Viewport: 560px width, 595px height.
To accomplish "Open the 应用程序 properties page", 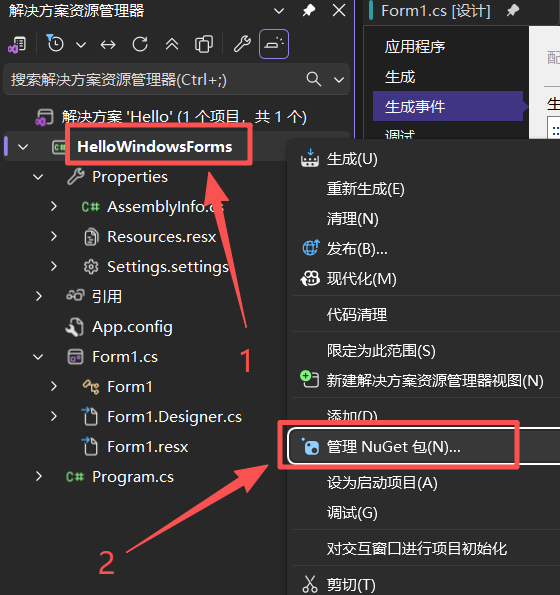I will coord(415,47).
